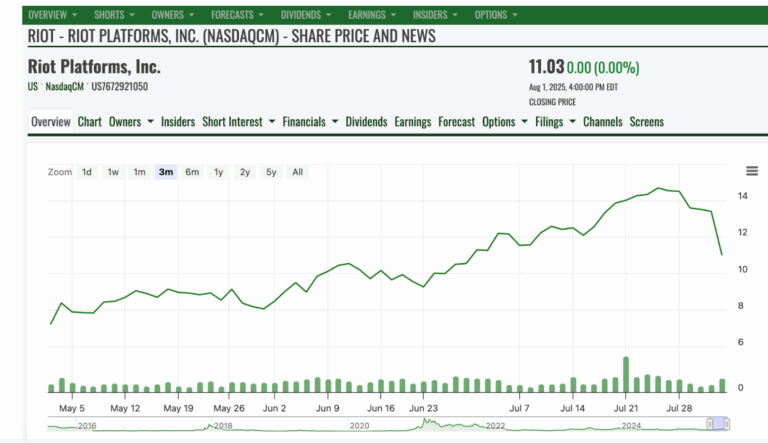Expand the Short Interest submenu
This screenshot has height=443, width=768.
pos(238,122)
